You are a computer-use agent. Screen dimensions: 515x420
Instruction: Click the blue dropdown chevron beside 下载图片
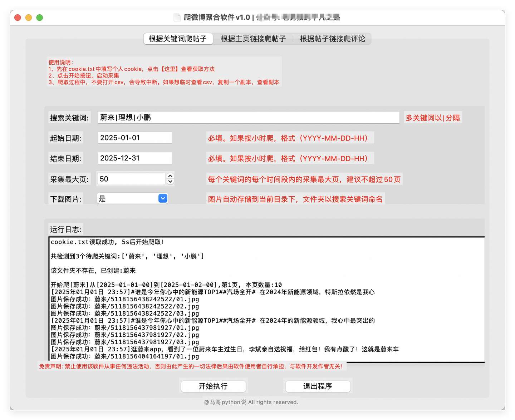pos(163,198)
